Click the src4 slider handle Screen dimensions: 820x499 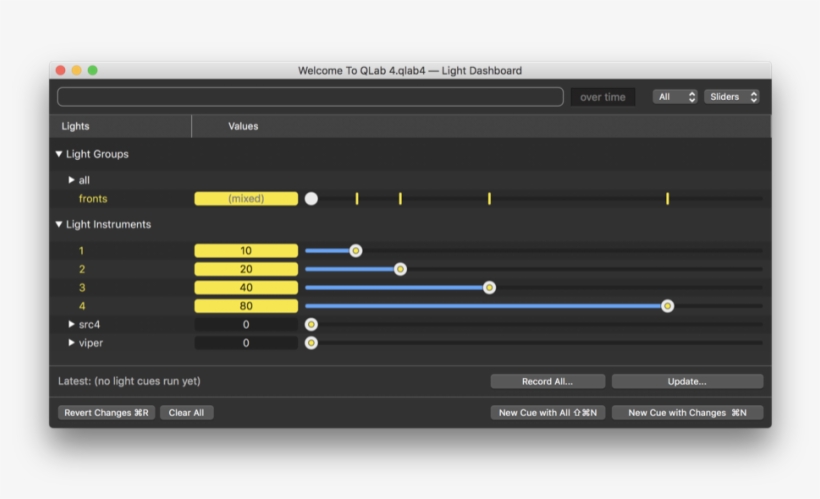[x=311, y=324]
